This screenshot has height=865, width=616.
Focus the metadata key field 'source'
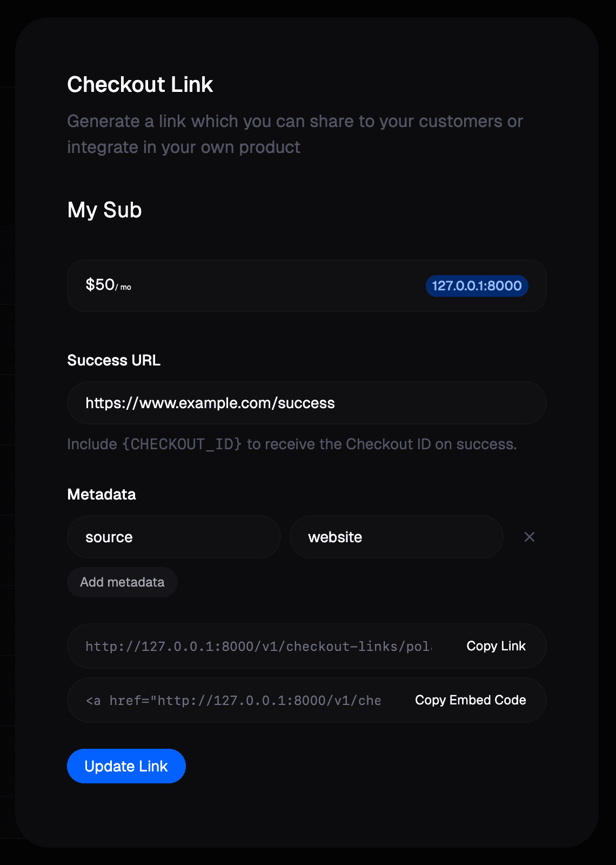coord(174,537)
